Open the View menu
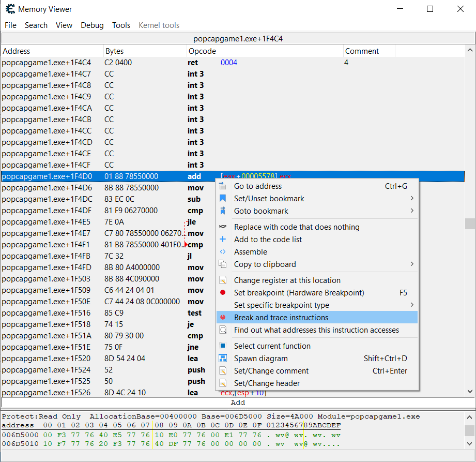This screenshot has width=476, height=462. coord(64,25)
